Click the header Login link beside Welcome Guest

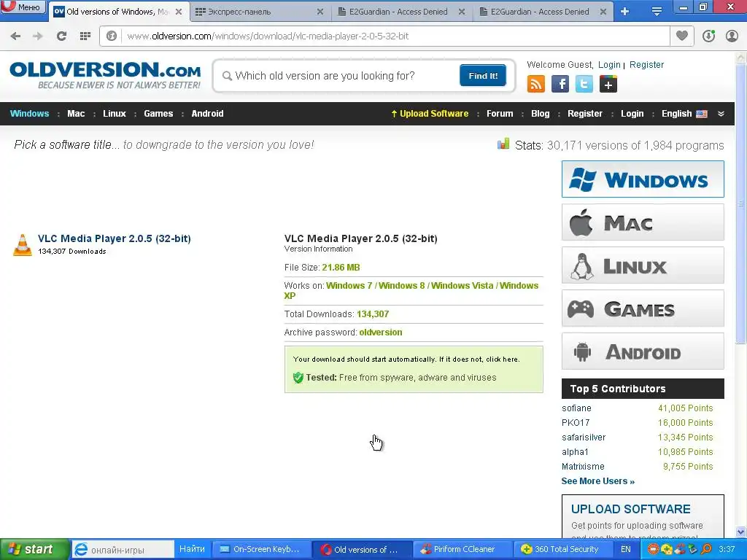[x=609, y=65]
